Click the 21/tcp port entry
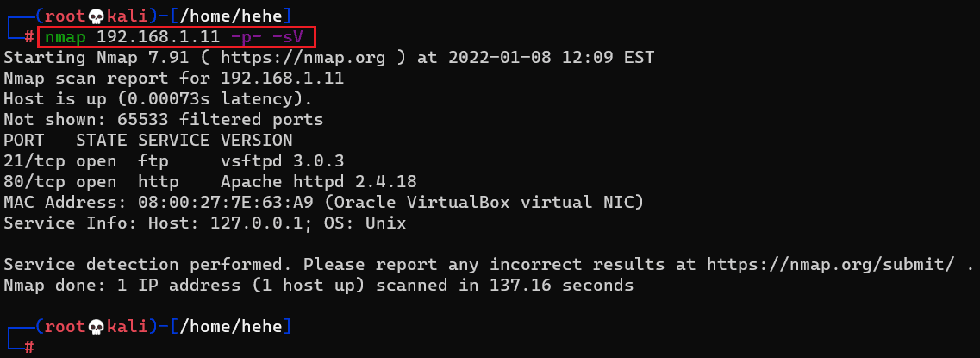The width and height of the screenshot is (980, 358). [x=34, y=160]
